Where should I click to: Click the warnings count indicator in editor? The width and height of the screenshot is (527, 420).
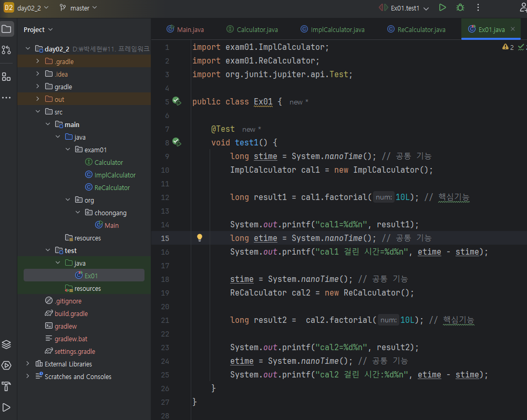tap(508, 47)
